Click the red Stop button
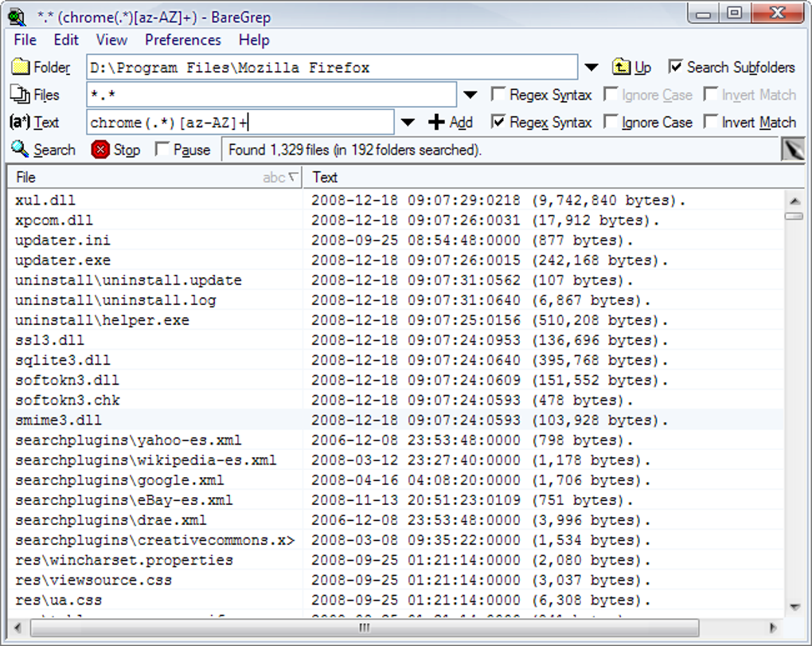Image resolution: width=812 pixels, height=646 pixels. click(x=115, y=150)
